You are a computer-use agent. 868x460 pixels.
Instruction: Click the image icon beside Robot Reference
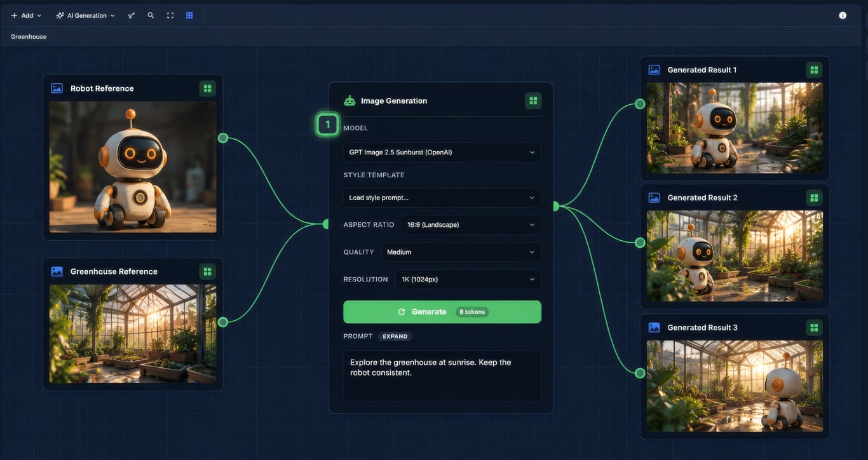click(57, 88)
